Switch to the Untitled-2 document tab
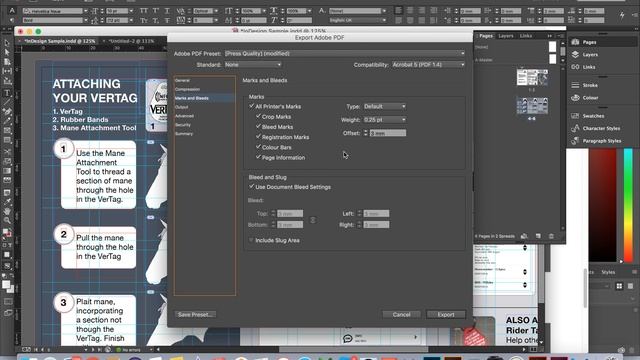Screen dimensions: 640x360 [131, 41]
